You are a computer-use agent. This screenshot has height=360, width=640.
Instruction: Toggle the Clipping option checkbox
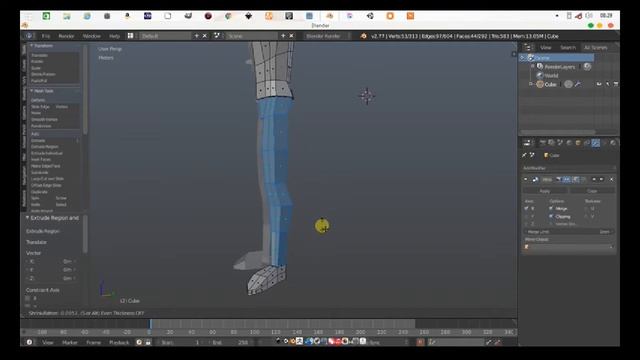pyautogui.click(x=551, y=216)
